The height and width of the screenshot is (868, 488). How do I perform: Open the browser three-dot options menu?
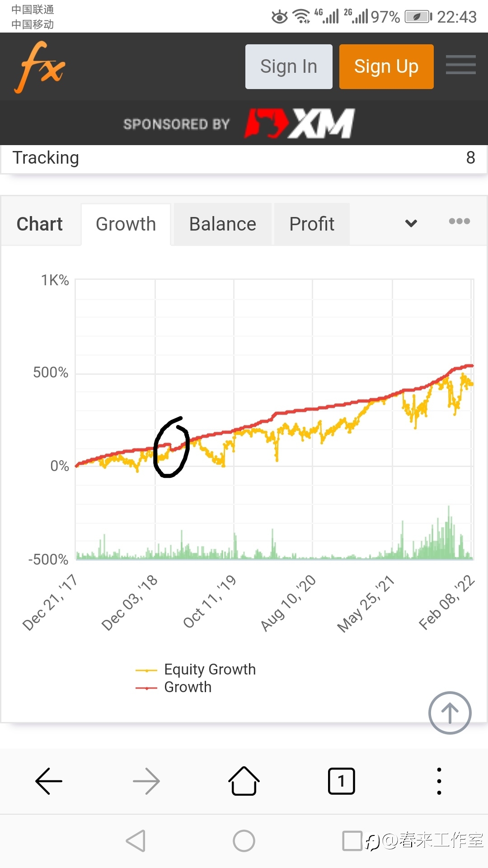[439, 781]
